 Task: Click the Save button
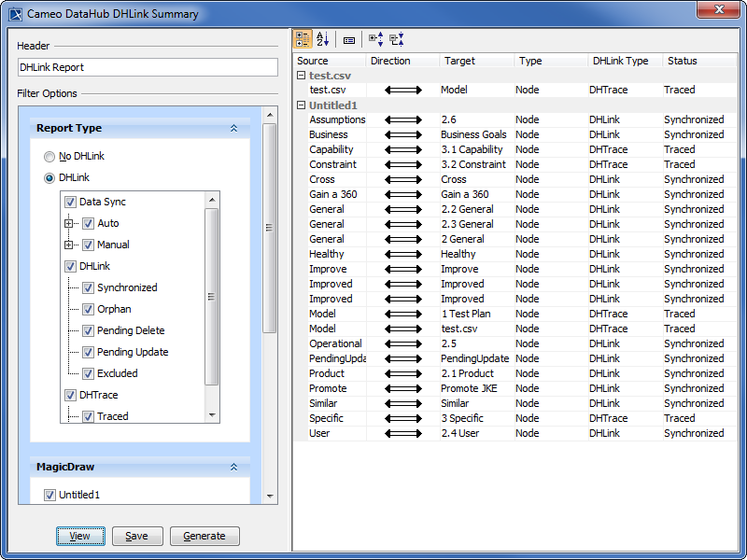click(x=136, y=536)
